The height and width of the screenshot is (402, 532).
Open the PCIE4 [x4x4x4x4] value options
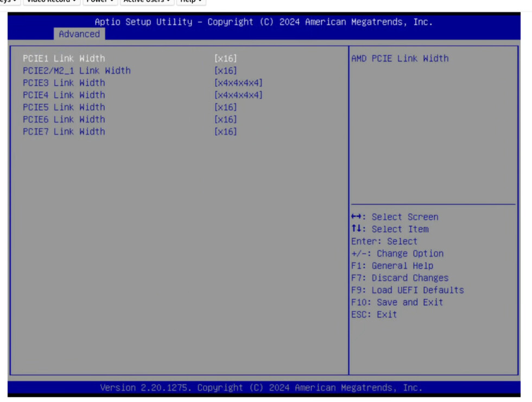point(238,95)
